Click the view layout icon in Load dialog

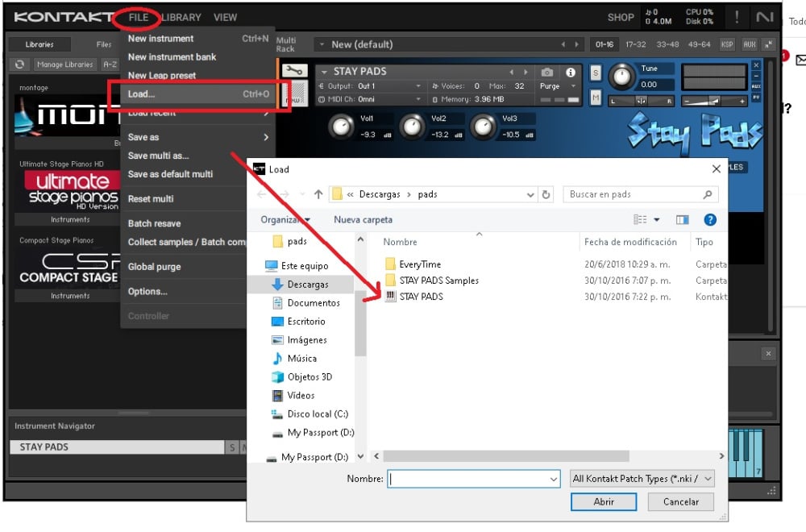click(x=640, y=220)
